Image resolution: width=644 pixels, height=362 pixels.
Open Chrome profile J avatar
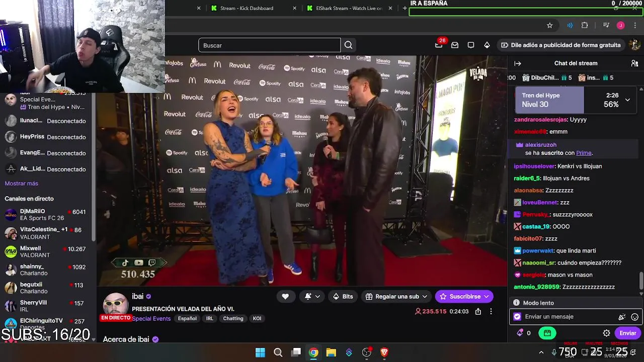(621, 25)
